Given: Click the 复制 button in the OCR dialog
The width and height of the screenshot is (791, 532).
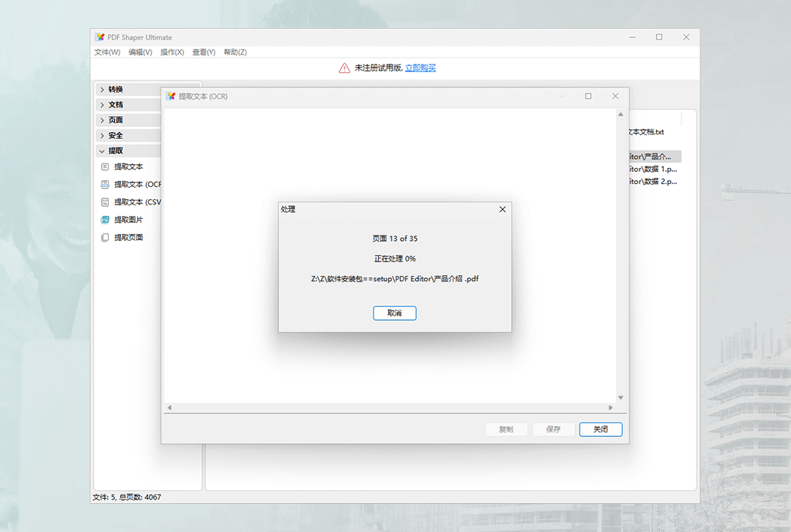Looking at the screenshot, I should click(x=506, y=429).
